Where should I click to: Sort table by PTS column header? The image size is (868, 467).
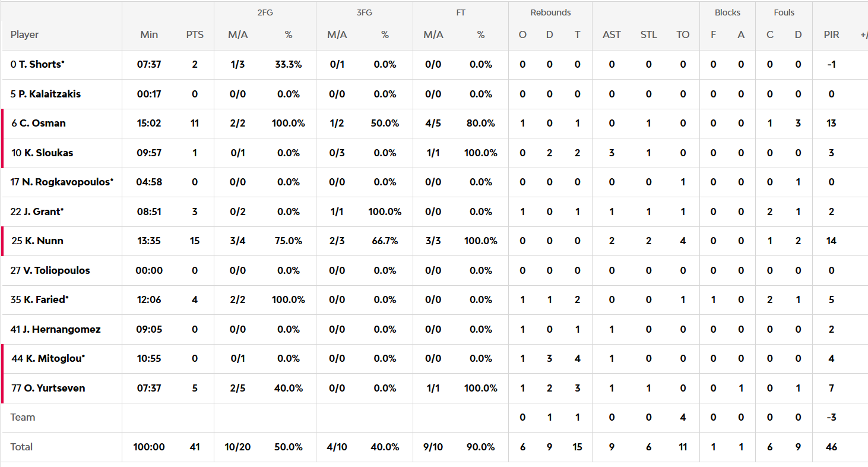tap(195, 34)
